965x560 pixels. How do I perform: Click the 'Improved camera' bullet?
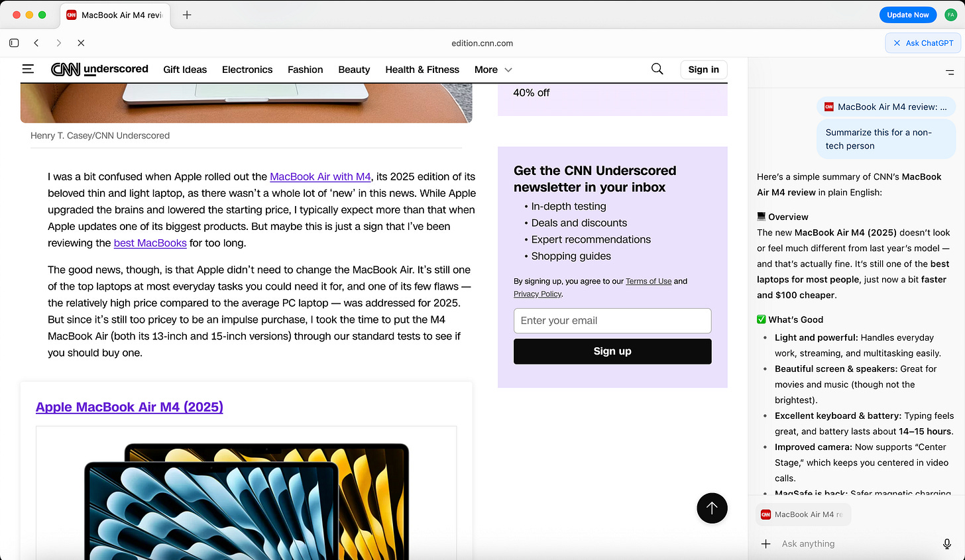pos(862,463)
